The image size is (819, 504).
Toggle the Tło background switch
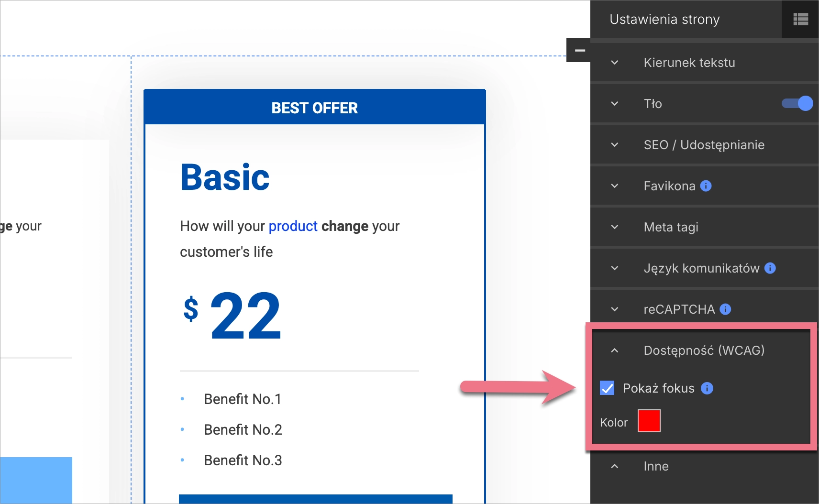click(x=797, y=104)
